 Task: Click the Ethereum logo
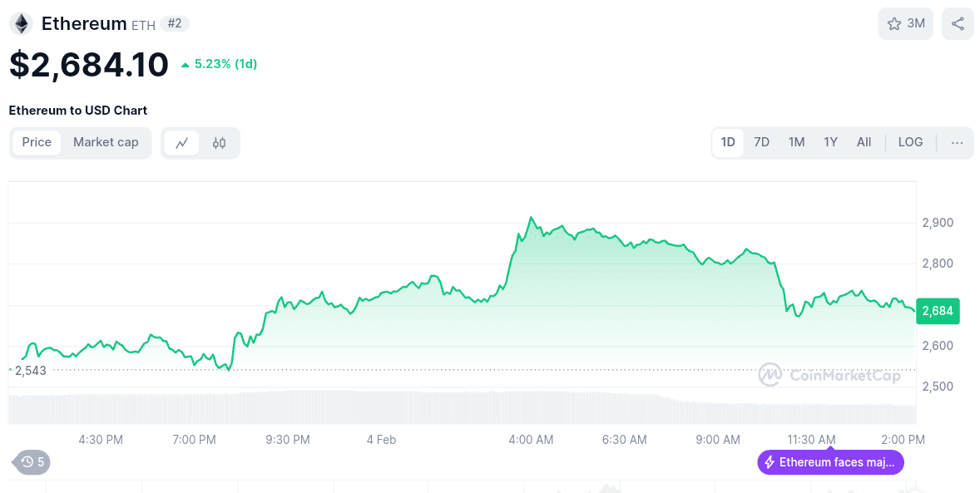21,23
